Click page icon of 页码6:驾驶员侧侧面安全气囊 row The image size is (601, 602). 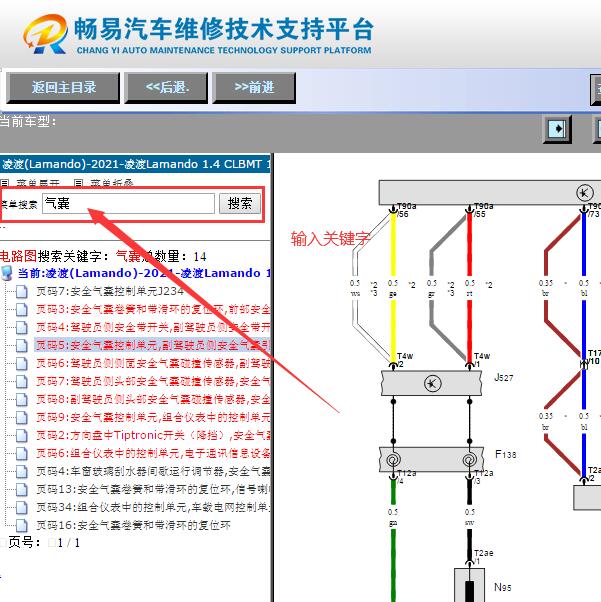(22, 363)
